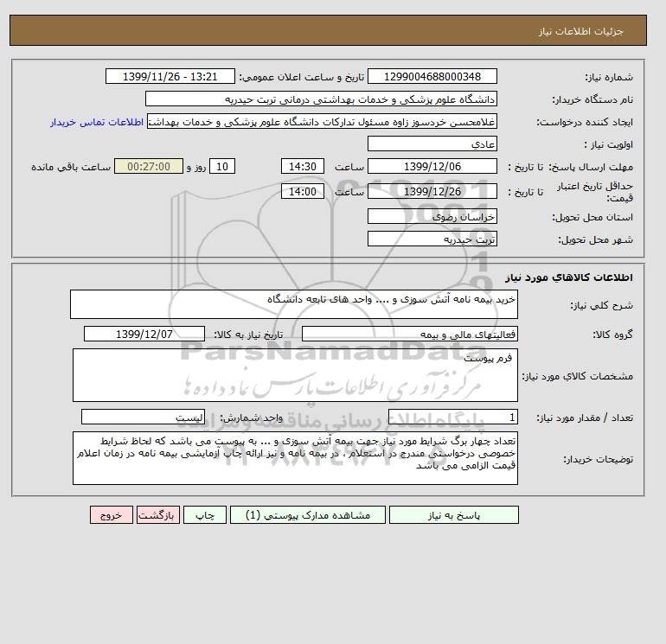Click the 'استان محل تحویل:' label
The width and height of the screenshot is (666, 644).
click(x=592, y=217)
